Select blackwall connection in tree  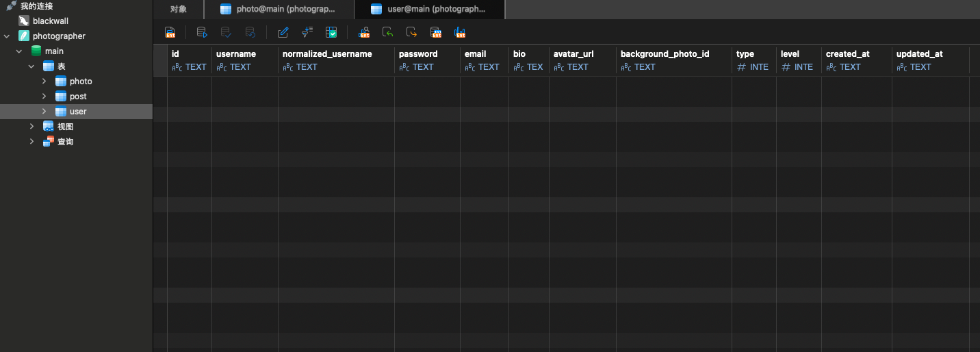tap(51, 21)
